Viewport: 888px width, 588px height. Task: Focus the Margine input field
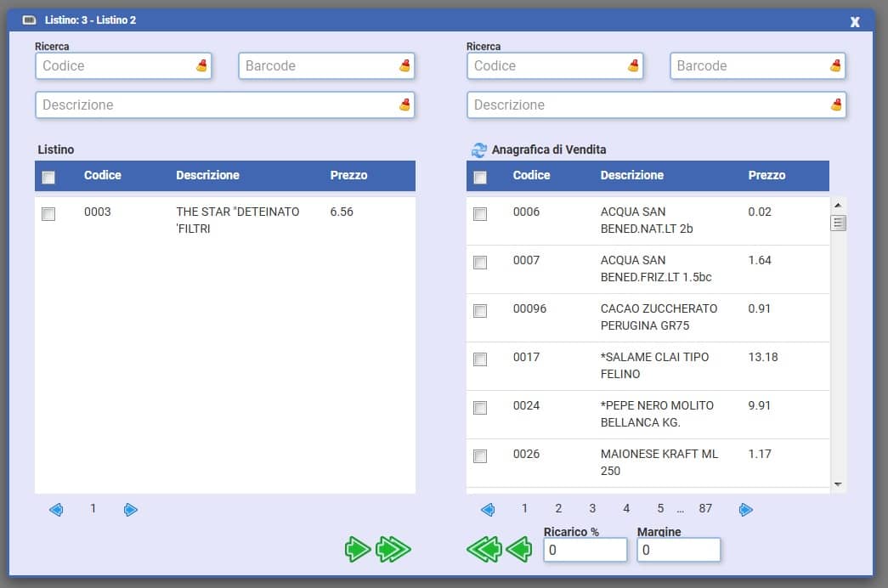[678, 550]
